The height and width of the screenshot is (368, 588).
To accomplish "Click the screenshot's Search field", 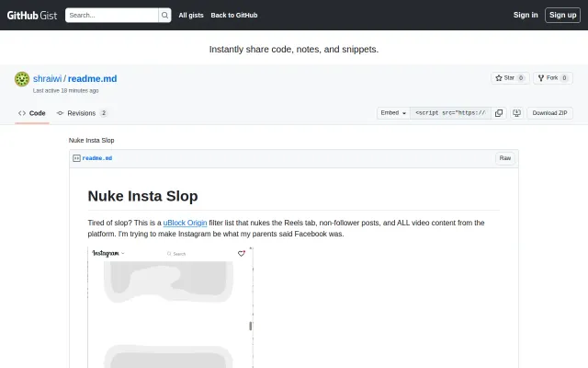I will (176, 254).
